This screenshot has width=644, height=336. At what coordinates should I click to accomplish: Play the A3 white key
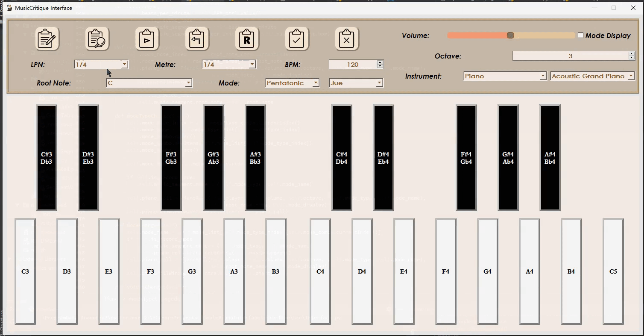(x=234, y=271)
